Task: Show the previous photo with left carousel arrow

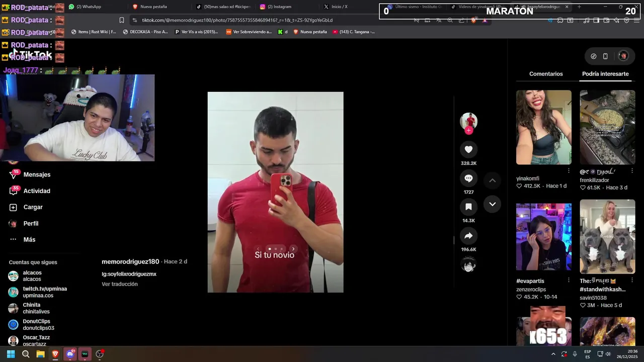Action: (x=258, y=249)
